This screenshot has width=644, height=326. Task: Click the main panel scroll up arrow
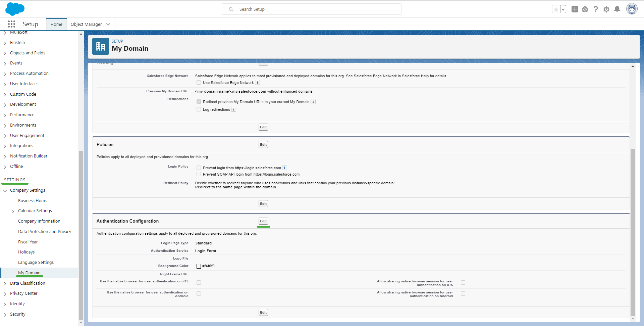633,66
